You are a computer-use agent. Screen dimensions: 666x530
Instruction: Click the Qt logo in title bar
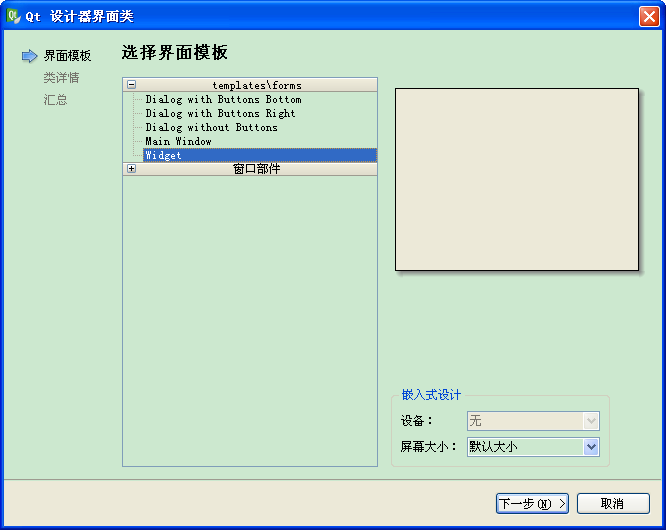click(14, 16)
